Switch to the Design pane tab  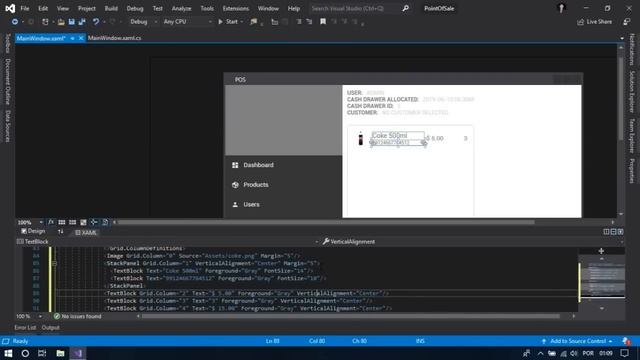click(x=33, y=231)
